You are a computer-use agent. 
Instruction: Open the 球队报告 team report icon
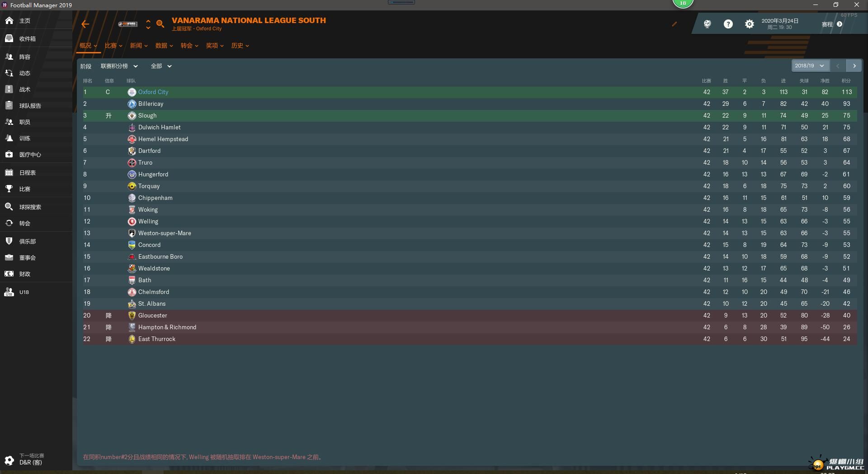pyautogui.click(x=9, y=106)
